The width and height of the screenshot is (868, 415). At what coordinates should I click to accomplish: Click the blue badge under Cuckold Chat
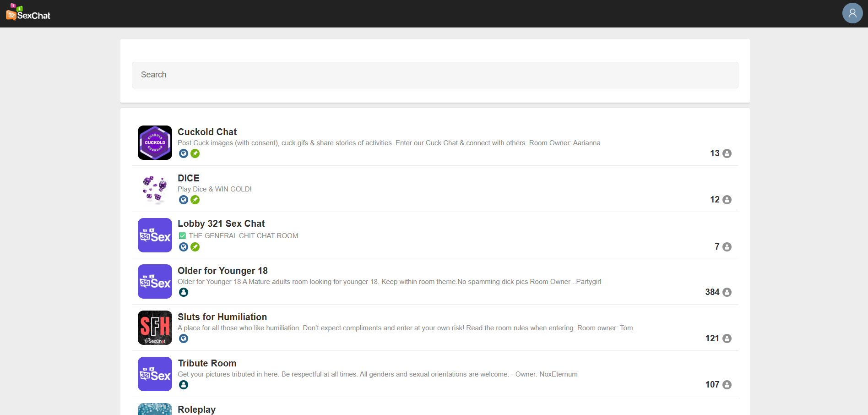pyautogui.click(x=184, y=153)
